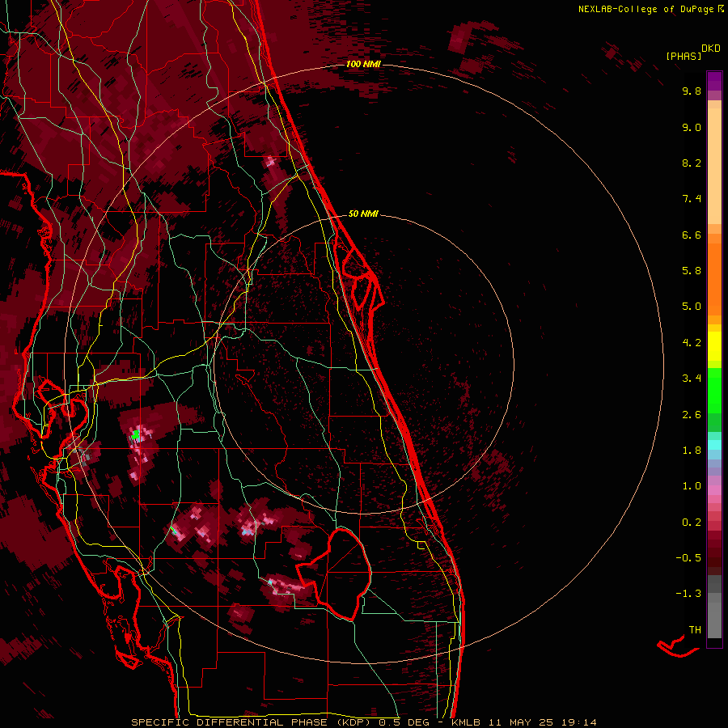Click the 9.8 value on the color scale
The width and height of the screenshot is (728, 728).
692,91
